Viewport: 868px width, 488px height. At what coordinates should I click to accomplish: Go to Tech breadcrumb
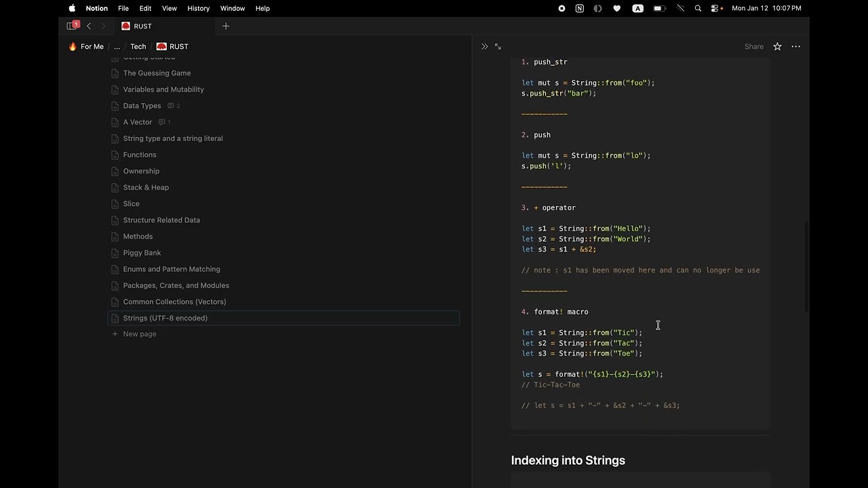[x=138, y=47]
